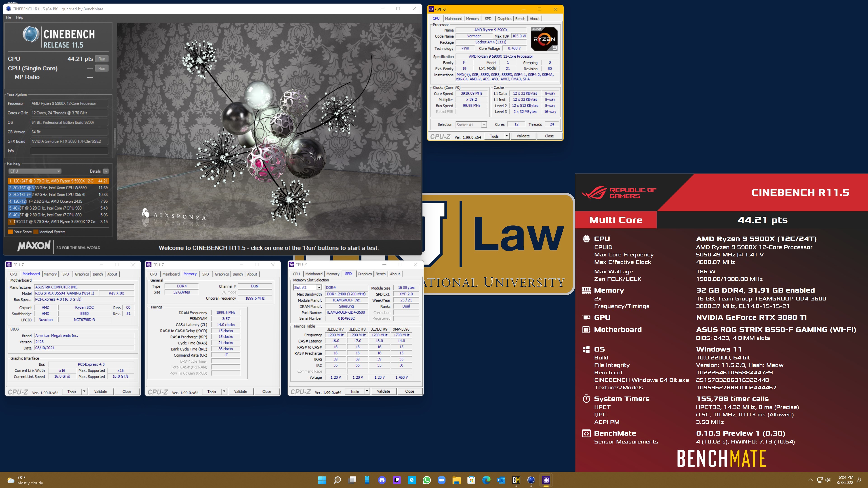Open WhatsApp from the taskbar
The width and height of the screenshot is (868, 488).
coord(427,480)
